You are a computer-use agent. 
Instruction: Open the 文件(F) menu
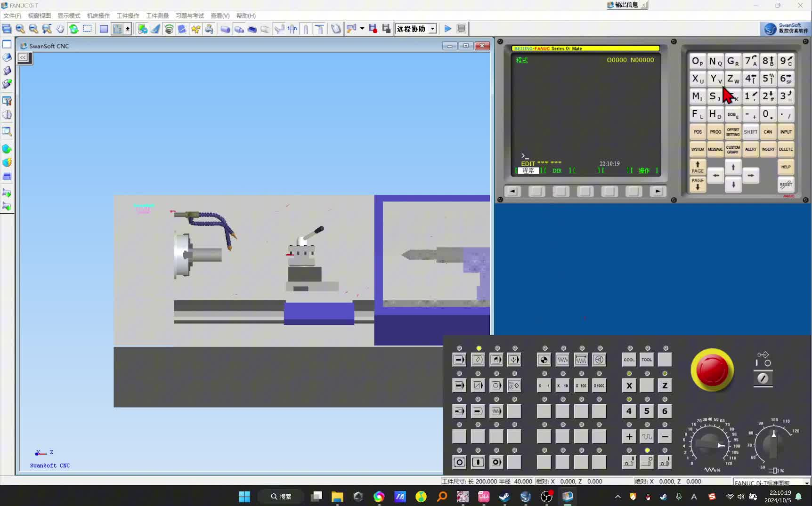click(x=12, y=16)
